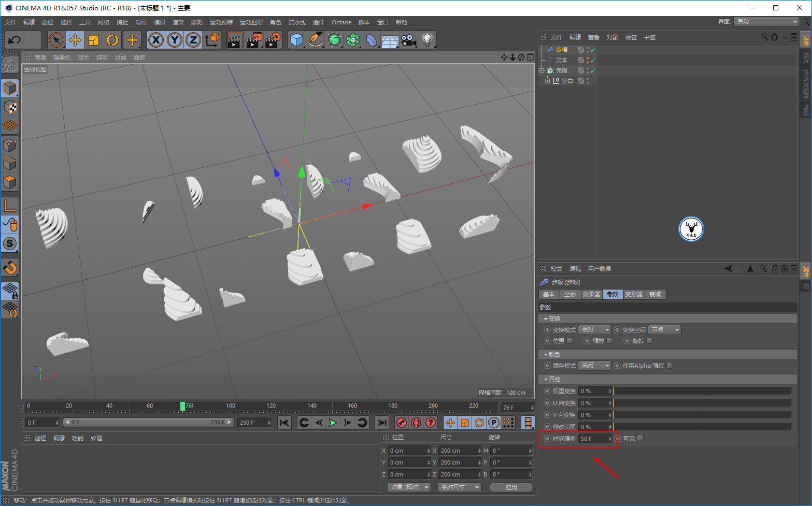Adjust the 修改克隆 slider

pos(703,427)
